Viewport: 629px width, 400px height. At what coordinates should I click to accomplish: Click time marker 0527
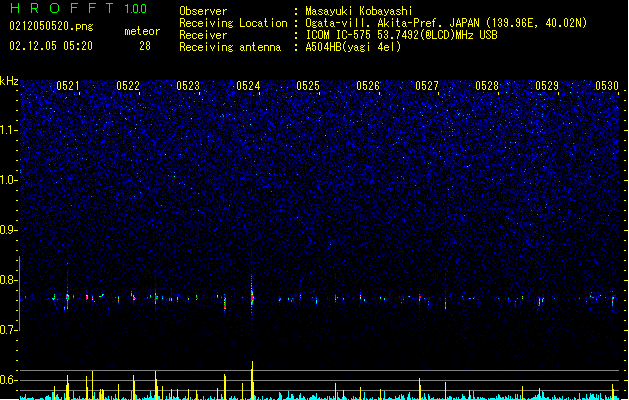(427, 86)
